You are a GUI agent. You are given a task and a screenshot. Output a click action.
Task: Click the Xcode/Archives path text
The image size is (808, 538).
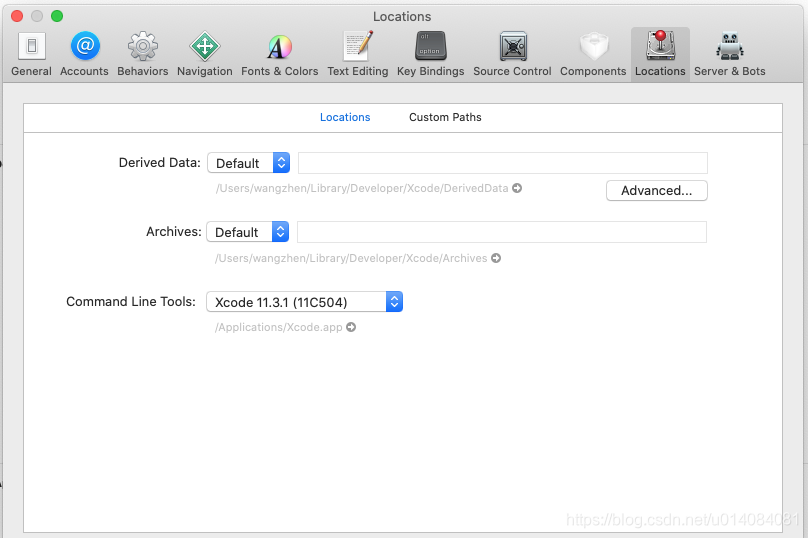pyautogui.click(x=351, y=258)
